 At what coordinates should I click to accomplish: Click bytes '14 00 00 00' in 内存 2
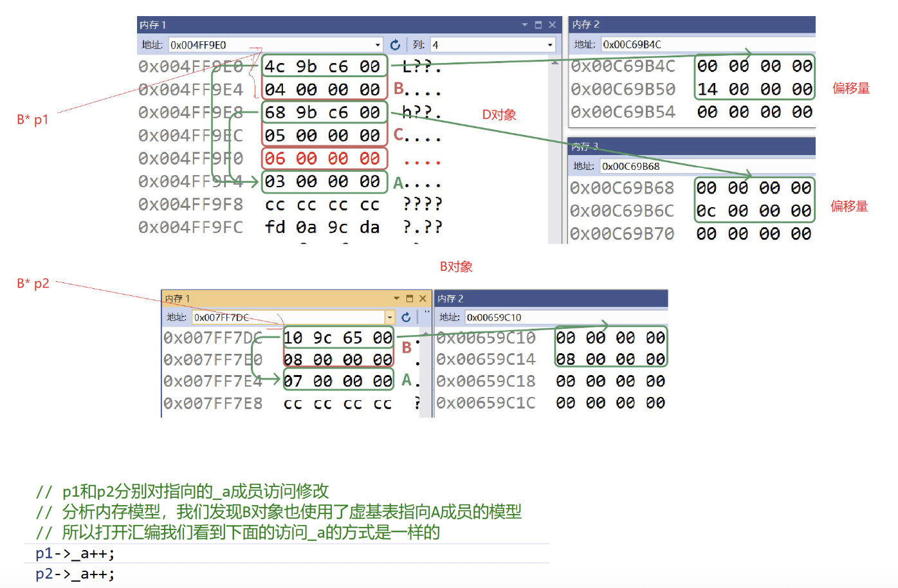coord(755,89)
